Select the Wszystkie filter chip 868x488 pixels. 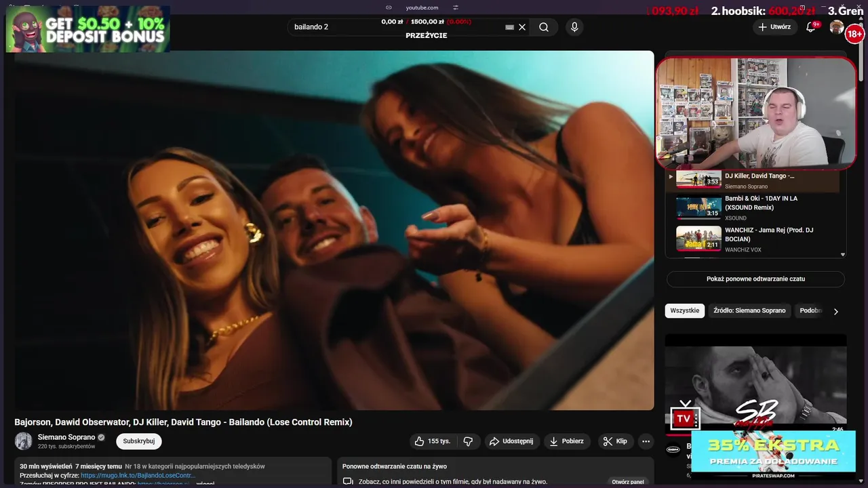click(685, 310)
